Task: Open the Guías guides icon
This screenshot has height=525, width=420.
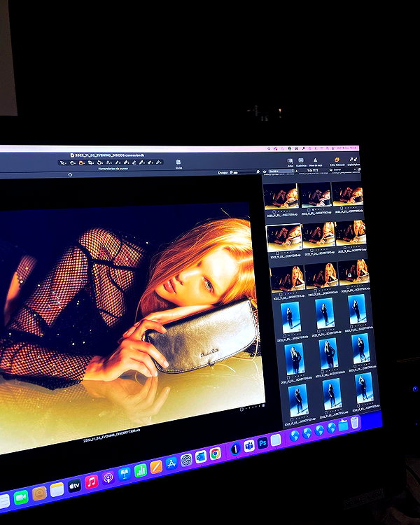Action: pyautogui.click(x=178, y=162)
